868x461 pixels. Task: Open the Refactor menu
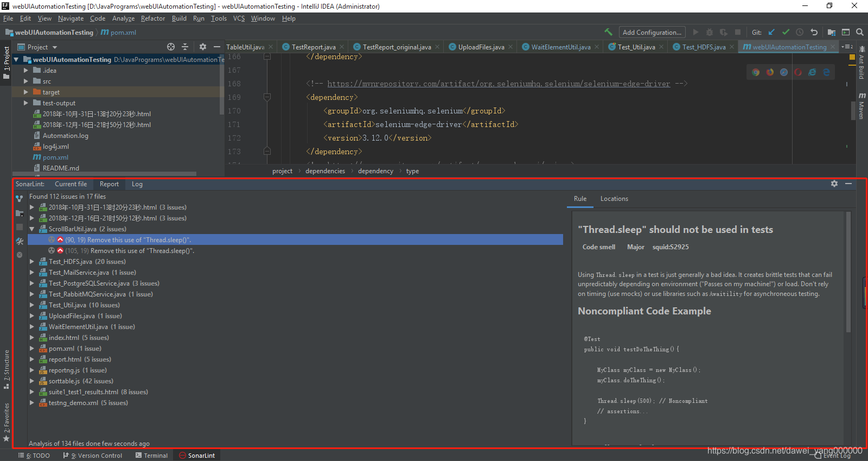(x=153, y=18)
